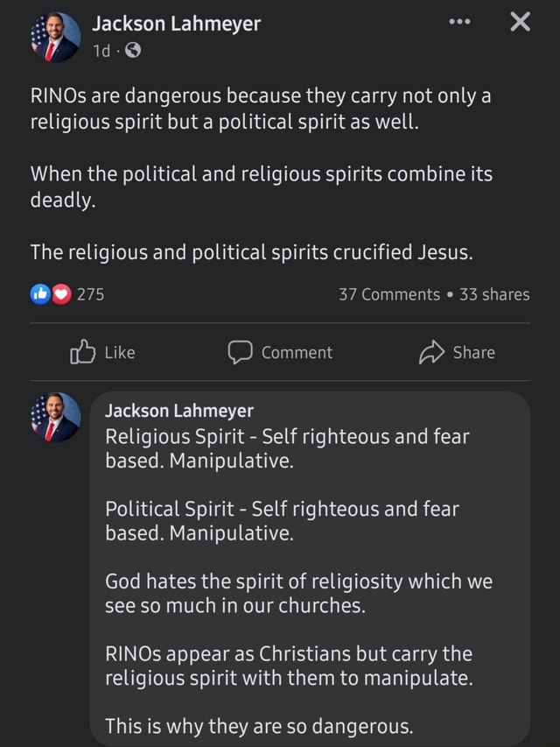Open Jackson Lahmeyer's name in the comment

click(x=179, y=410)
